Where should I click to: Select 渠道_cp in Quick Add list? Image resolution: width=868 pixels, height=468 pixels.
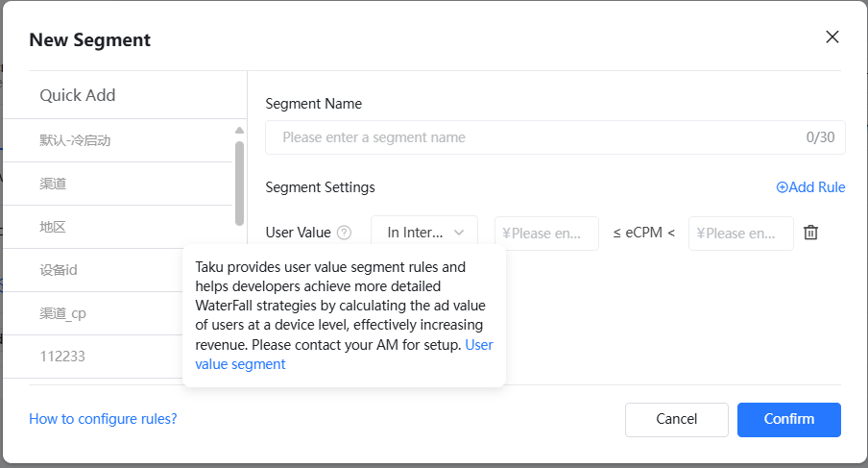tap(93, 313)
